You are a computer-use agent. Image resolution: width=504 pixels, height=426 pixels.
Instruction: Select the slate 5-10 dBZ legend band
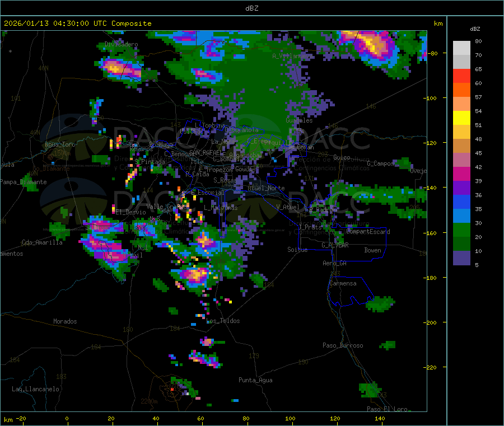point(461,258)
